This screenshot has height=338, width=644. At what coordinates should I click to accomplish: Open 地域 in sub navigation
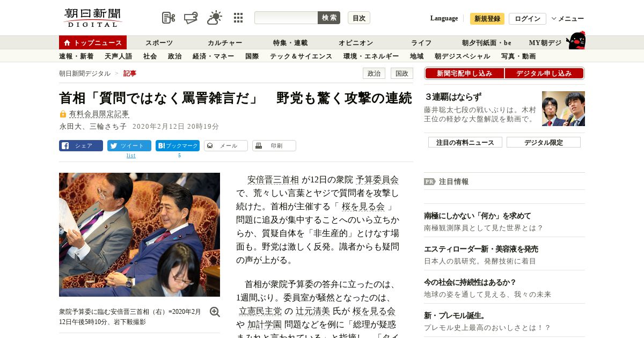click(417, 56)
